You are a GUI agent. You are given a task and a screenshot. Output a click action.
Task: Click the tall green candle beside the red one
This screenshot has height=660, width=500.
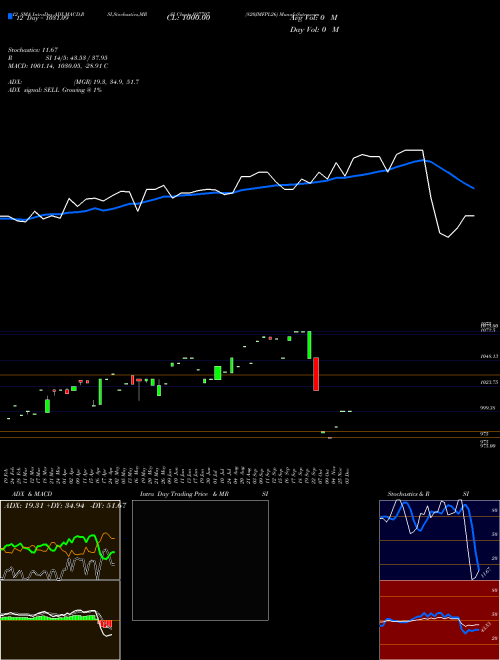tap(309, 345)
